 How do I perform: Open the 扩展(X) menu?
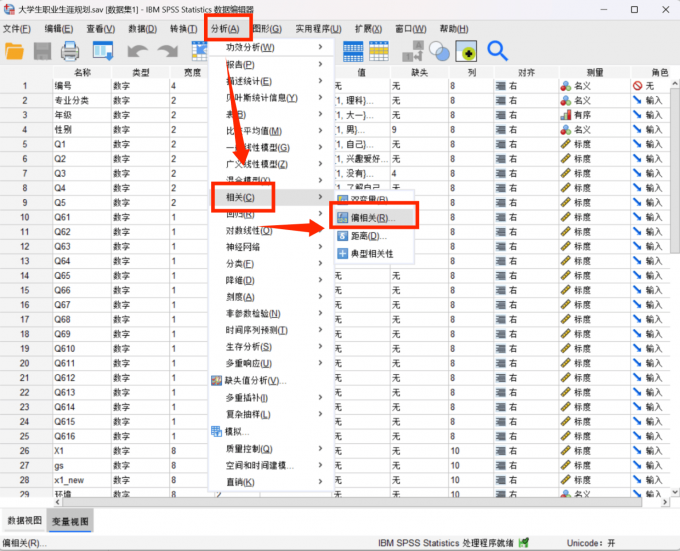tap(368, 29)
